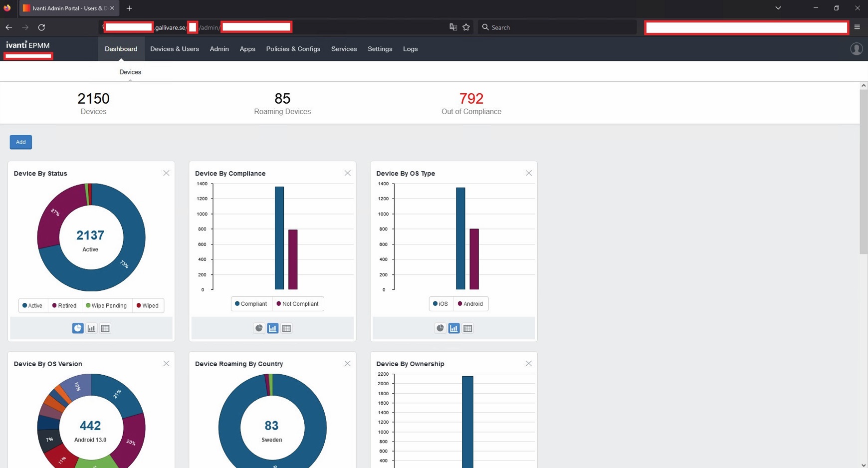Click the 21% OS Version donut segment
868x468 pixels.
[x=118, y=394]
